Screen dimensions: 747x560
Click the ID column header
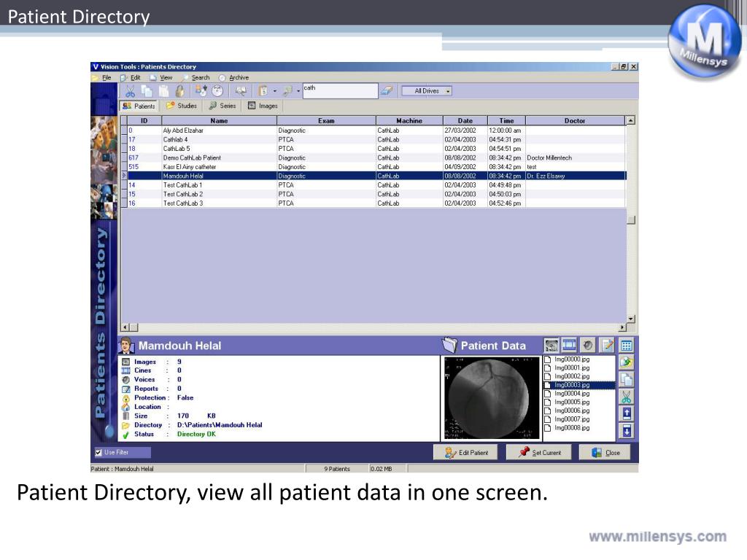point(144,121)
